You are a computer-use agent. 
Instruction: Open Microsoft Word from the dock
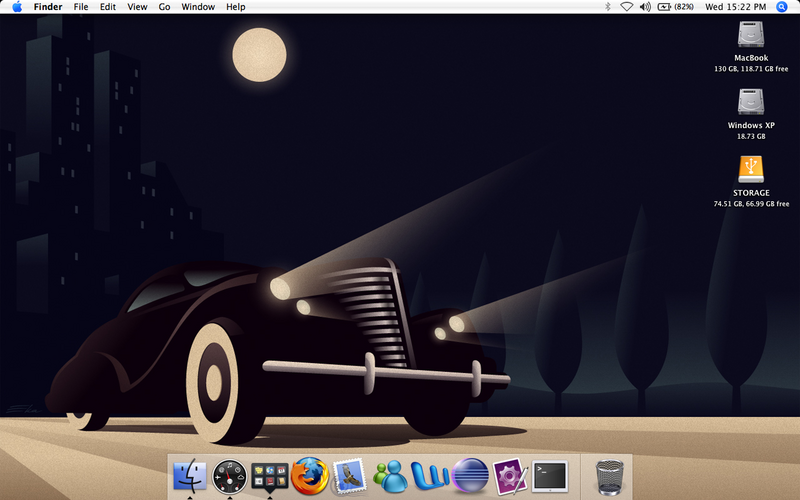(x=430, y=475)
